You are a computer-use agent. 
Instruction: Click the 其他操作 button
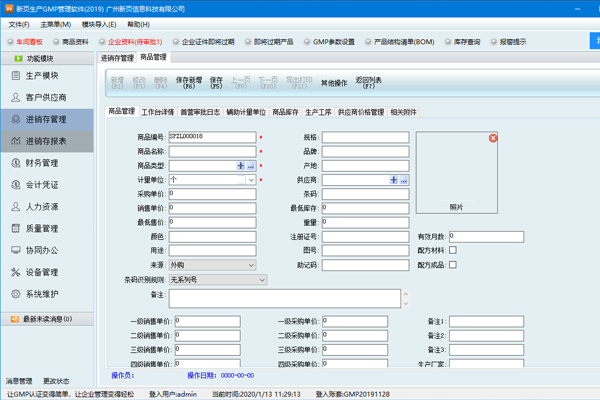[x=334, y=83]
